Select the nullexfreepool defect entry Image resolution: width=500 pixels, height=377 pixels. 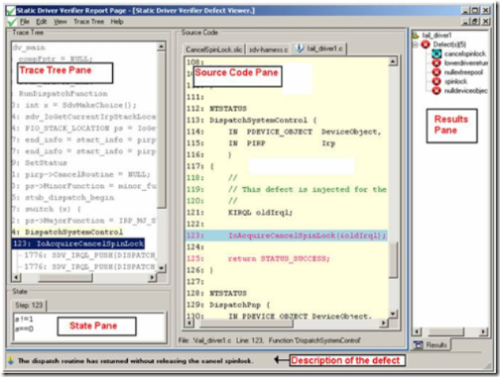pyautogui.click(x=463, y=72)
